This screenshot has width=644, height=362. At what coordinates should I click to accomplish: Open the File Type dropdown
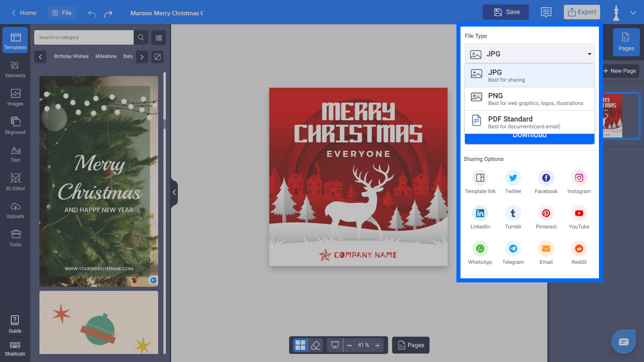point(529,53)
